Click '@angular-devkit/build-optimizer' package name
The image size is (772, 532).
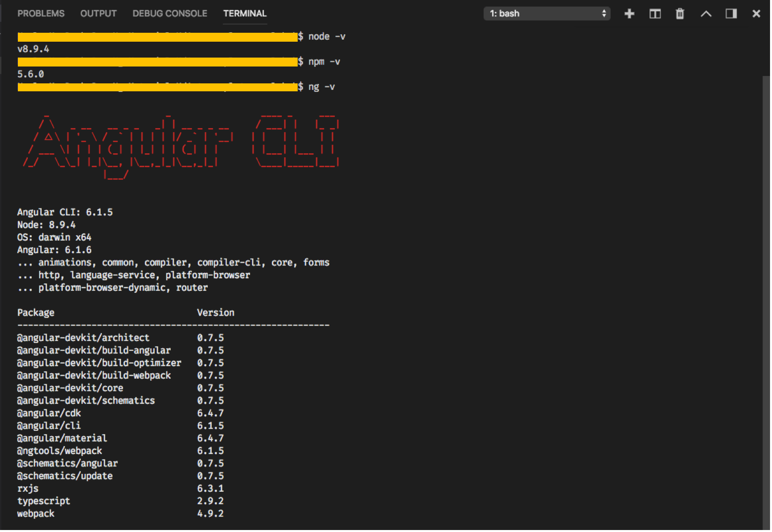click(99, 363)
